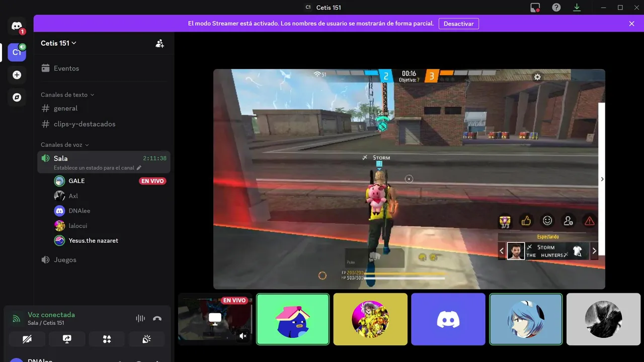Screen dimensions: 644x362
Task: Click Desactivar to turn off Streamer mode
Action: (x=459, y=24)
